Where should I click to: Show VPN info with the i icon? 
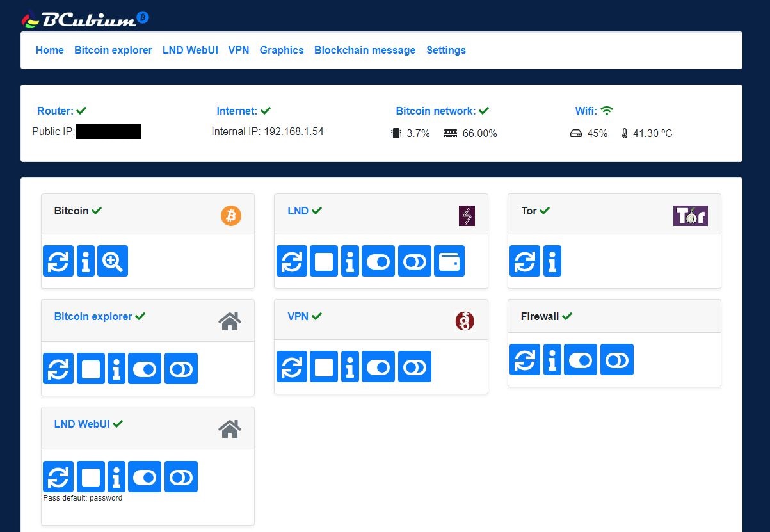pyautogui.click(x=349, y=367)
